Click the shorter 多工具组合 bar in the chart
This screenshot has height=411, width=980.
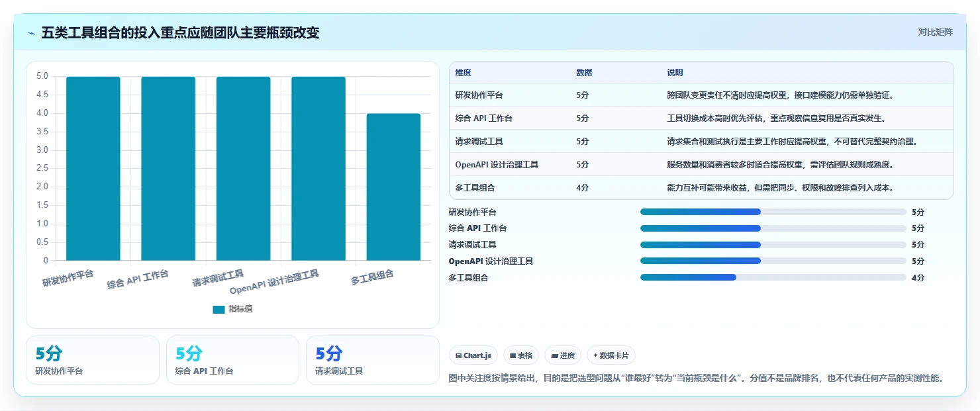pos(393,187)
